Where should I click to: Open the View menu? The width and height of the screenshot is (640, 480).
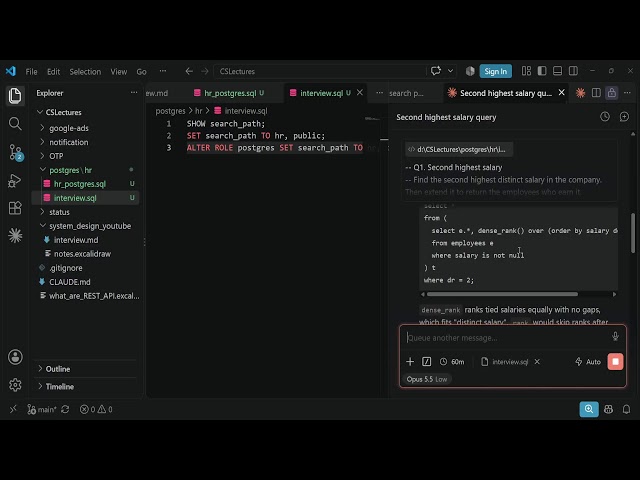(x=118, y=71)
